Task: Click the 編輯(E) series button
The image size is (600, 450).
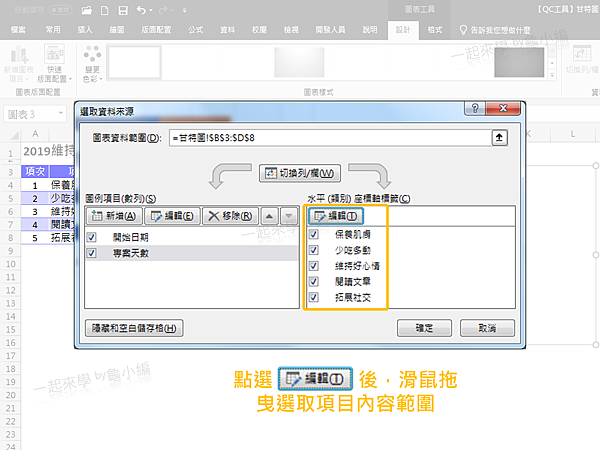Action: [x=172, y=216]
